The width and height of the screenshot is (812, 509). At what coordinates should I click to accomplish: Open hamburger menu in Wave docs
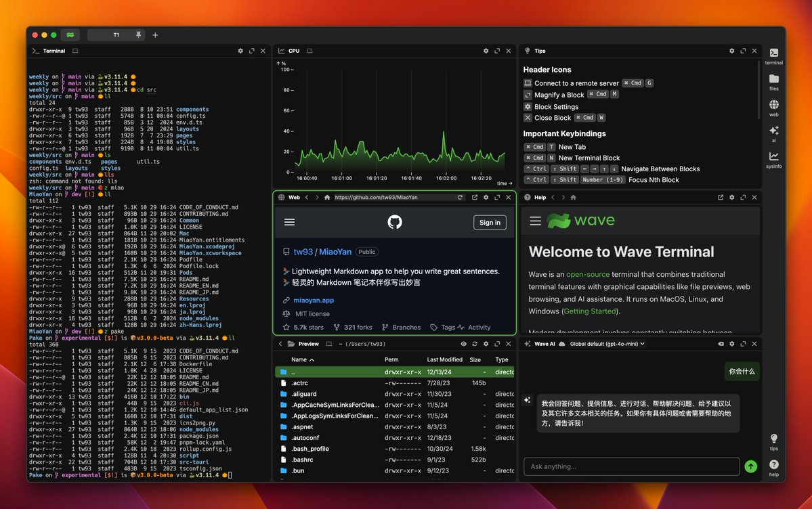(x=536, y=221)
